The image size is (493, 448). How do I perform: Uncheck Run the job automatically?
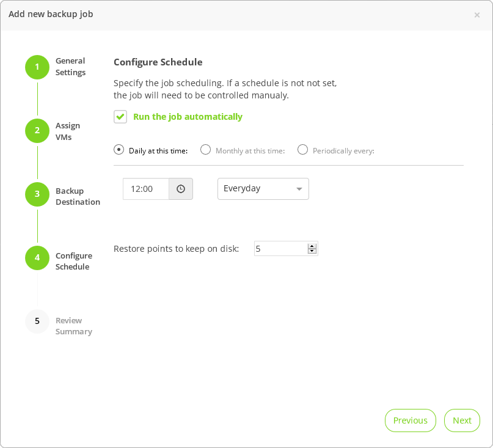pos(120,117)
